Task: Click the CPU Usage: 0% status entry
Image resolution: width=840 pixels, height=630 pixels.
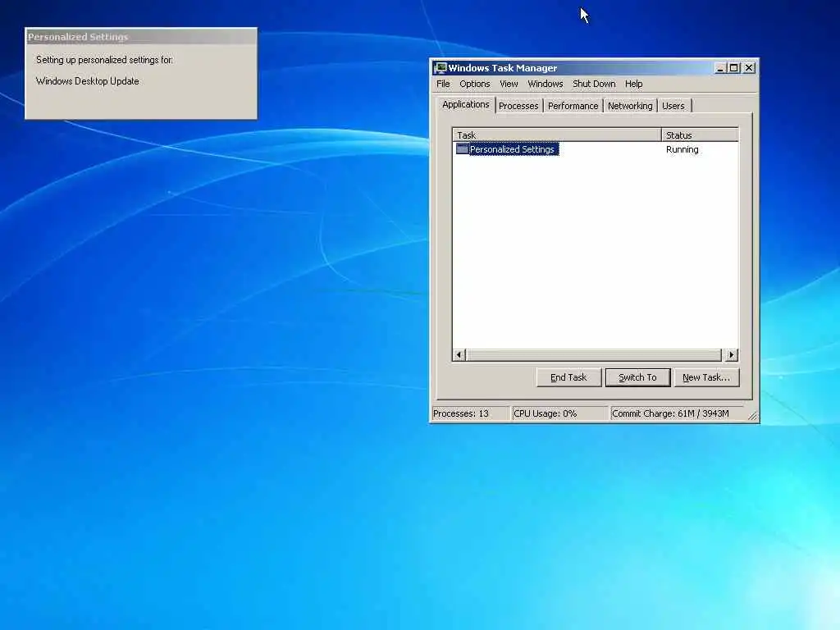Action: [559, 413]
